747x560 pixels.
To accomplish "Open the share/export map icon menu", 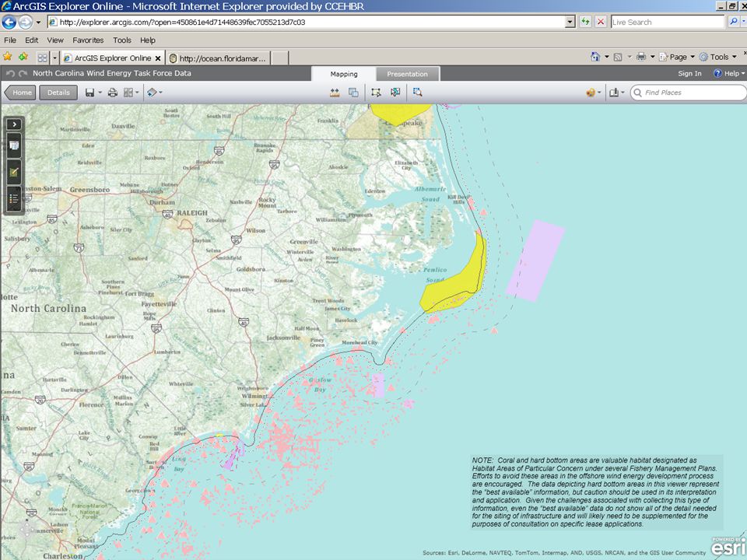I will [x=615, y=93].
